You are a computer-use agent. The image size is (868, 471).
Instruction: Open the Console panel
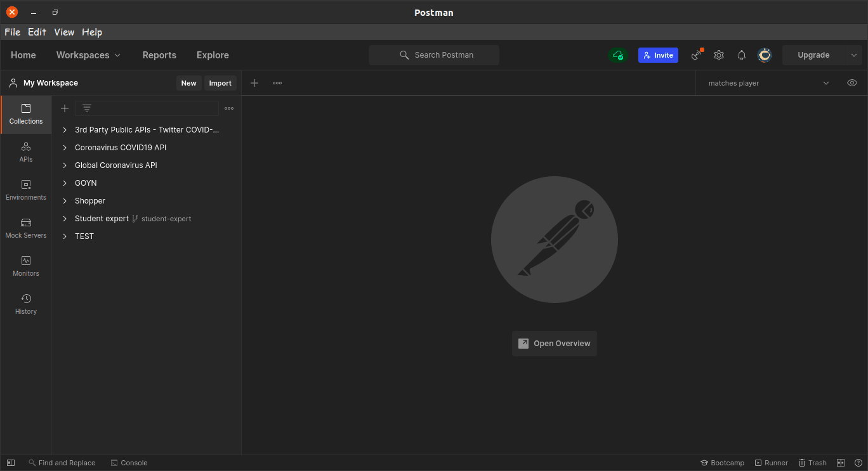129,463
